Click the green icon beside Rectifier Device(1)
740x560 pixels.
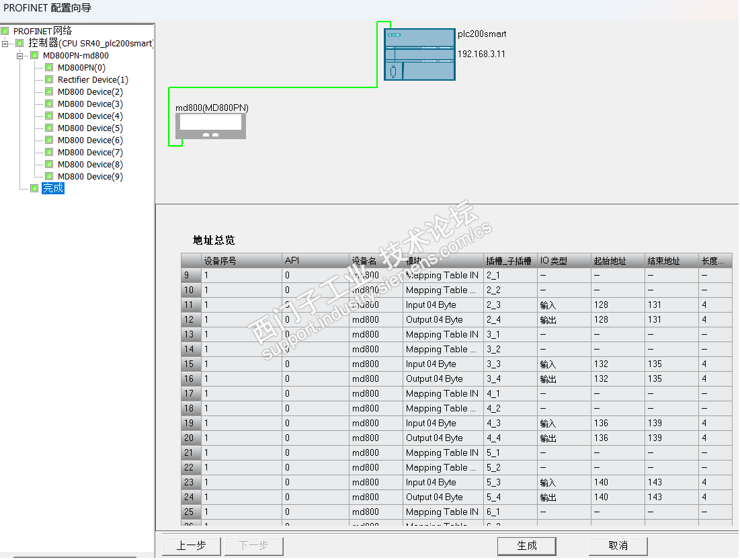[49, 80]
